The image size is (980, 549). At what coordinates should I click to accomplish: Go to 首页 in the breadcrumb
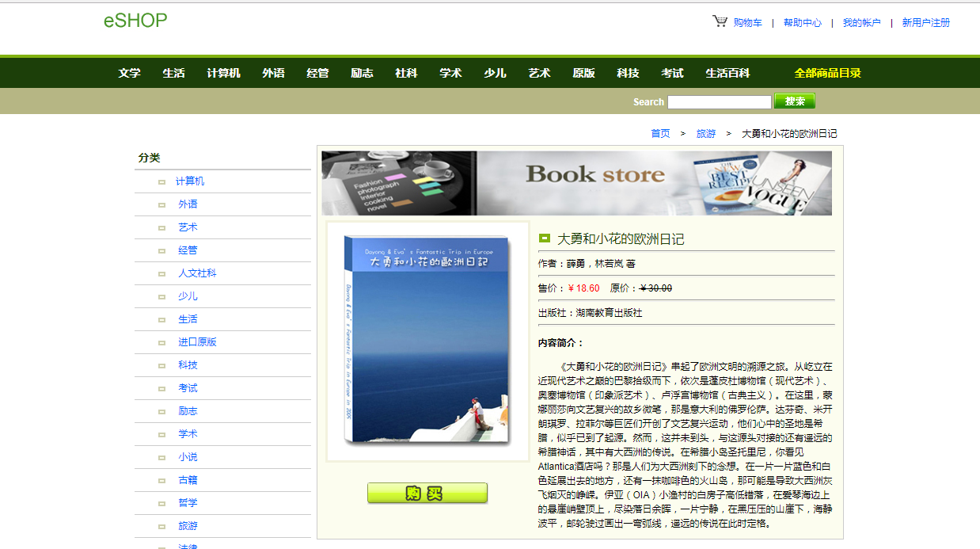tap(660, 134)
